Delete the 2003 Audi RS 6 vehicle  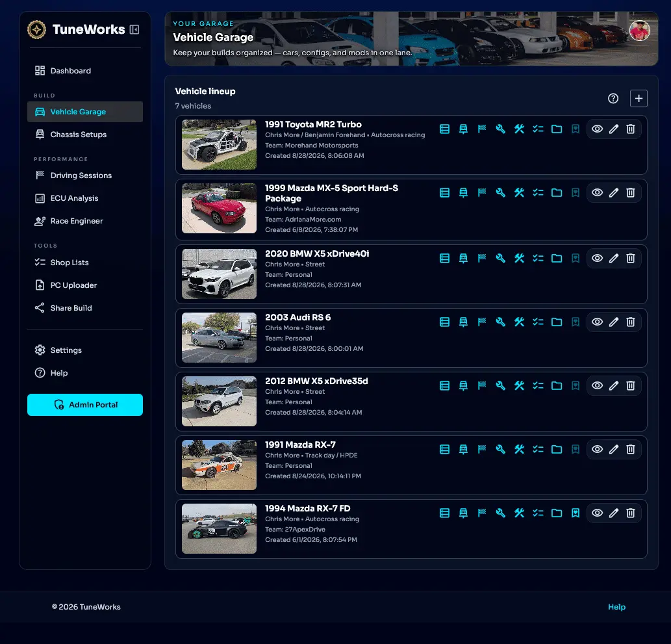tap(630, 322)
